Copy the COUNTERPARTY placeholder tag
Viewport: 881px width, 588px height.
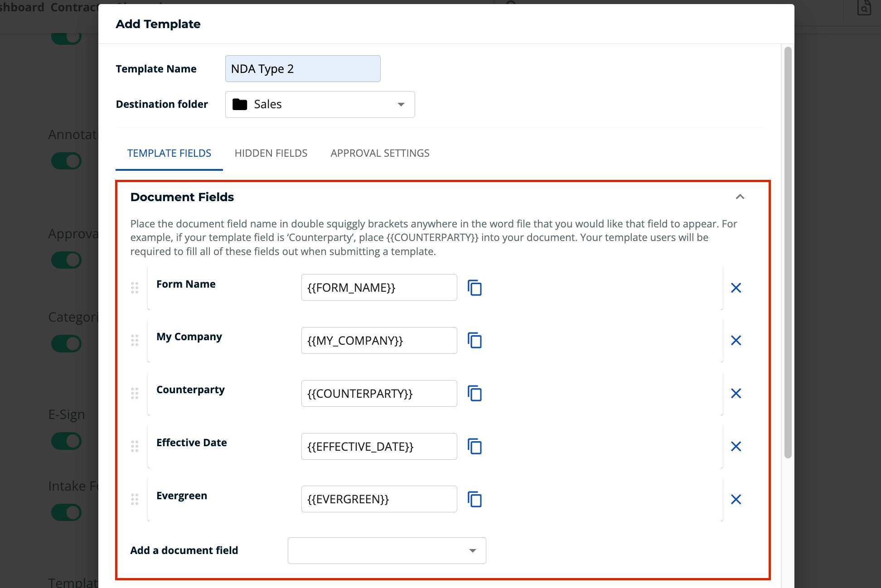474,393
